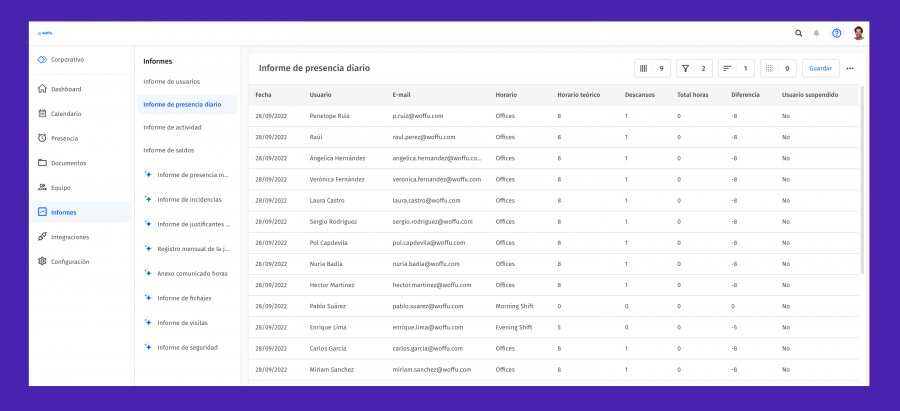900x411 pixels.
Task: Sort by E-mail column header
Action: coord(401,95)
